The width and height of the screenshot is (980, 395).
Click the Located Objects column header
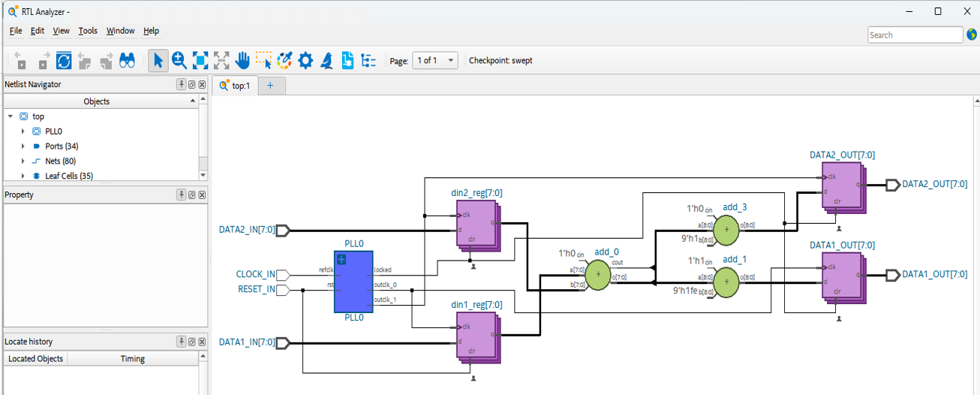pos(35,359)
